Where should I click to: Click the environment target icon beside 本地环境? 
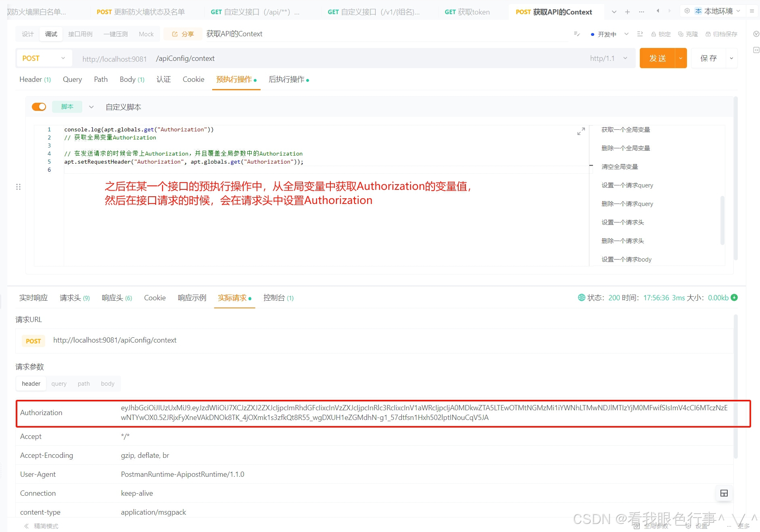(687, 11)
